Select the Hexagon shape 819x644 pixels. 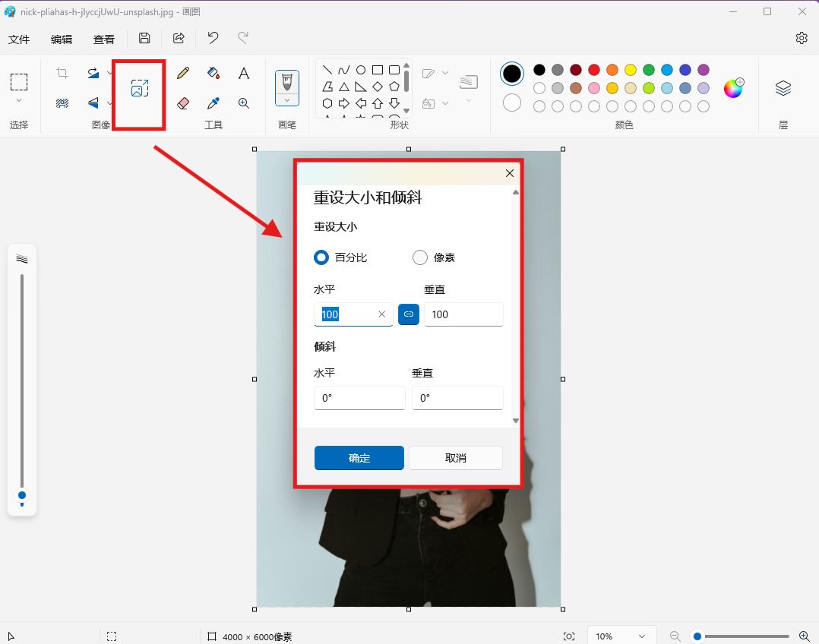[x=327, y=103]
